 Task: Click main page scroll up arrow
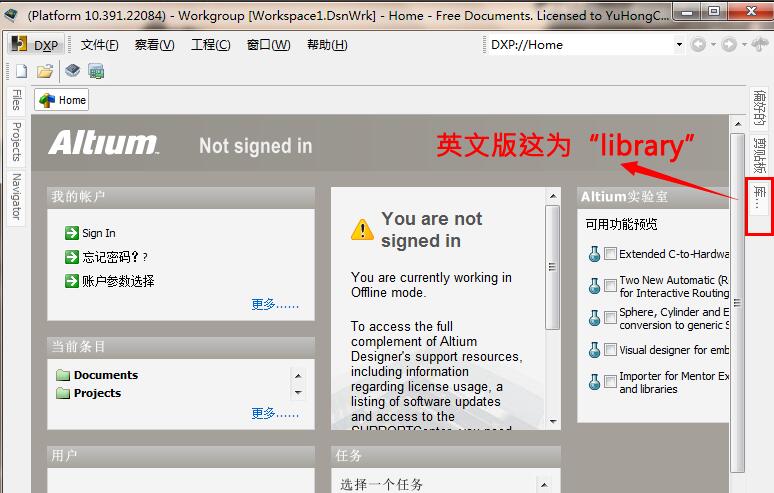[738, 123]
